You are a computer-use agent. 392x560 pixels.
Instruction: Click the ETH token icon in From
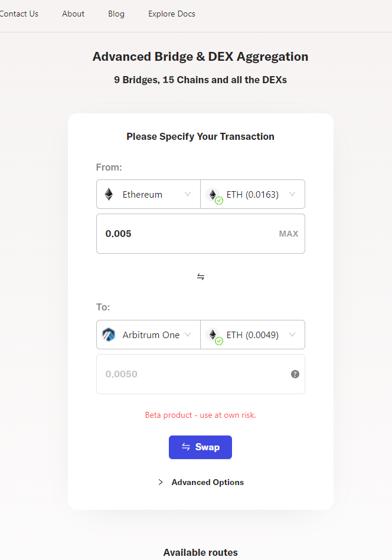pos(213,194)
